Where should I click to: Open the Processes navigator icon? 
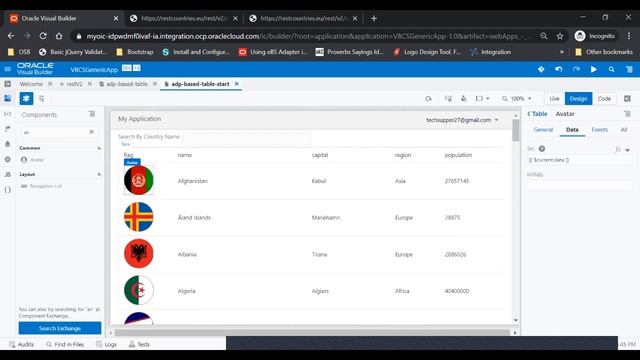point(7,129)
